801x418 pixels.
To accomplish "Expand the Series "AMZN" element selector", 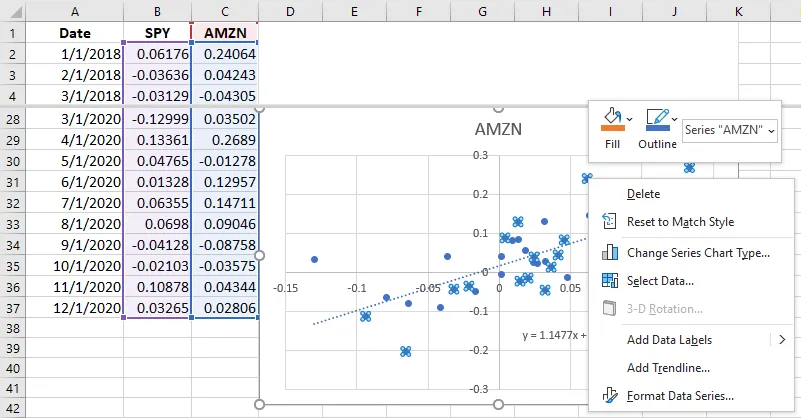I will point(770,130).
